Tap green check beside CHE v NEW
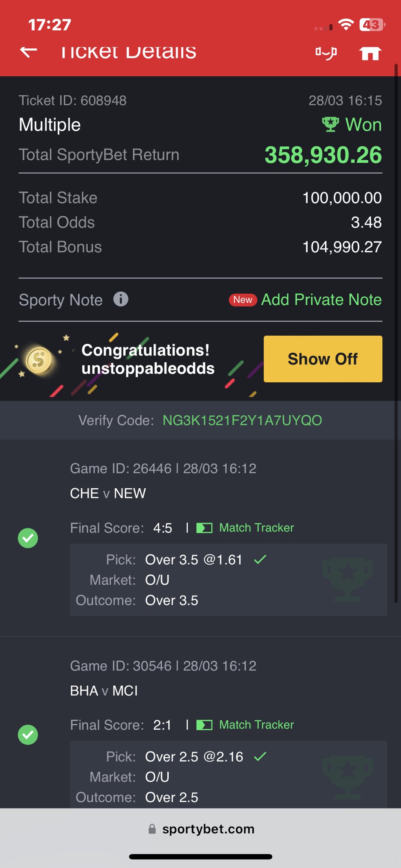The image size is (401, 868). (x=28, y=538)
